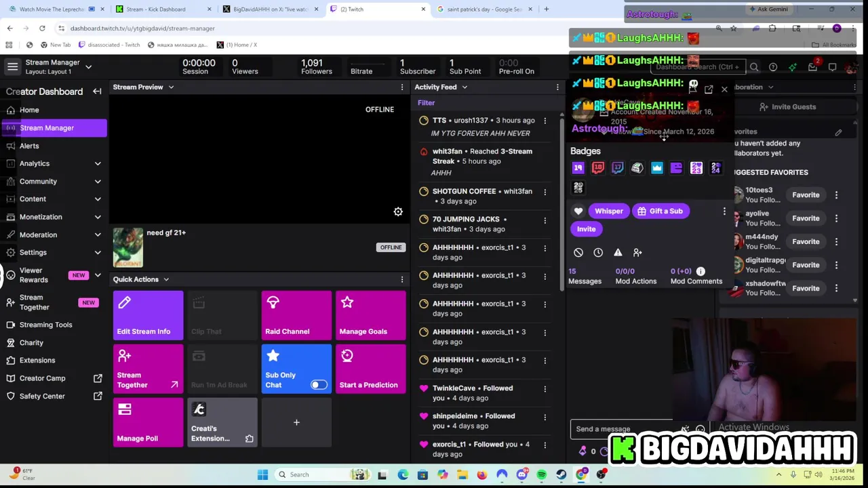Open Streaming Tools in sidebar
868x488 pixels.
(45, 325)
